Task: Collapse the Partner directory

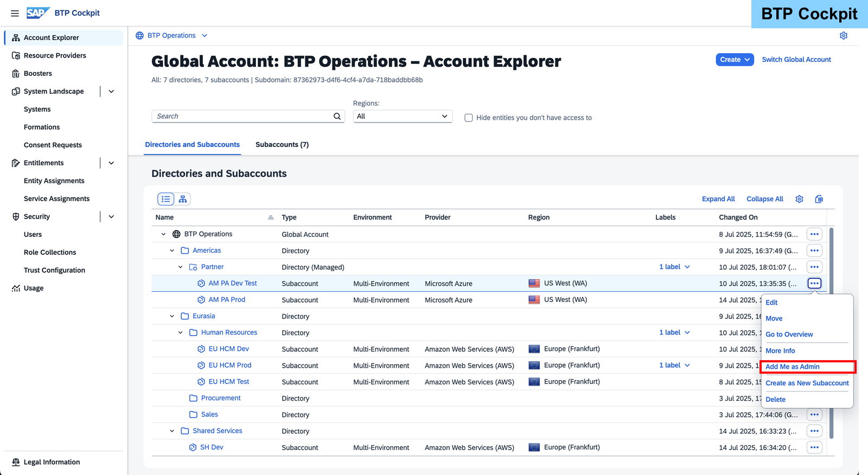Action: pyautogui.click(x=181, y=267)
